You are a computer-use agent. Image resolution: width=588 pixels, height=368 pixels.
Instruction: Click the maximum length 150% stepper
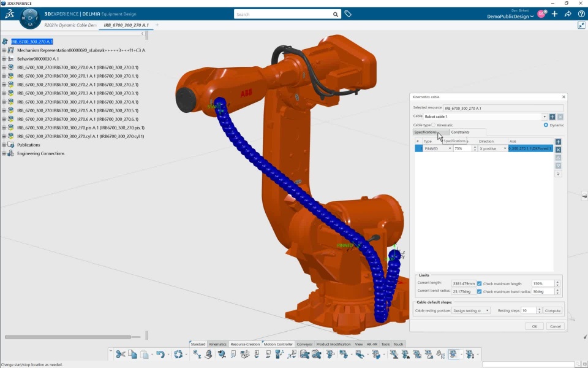[557, 283]
